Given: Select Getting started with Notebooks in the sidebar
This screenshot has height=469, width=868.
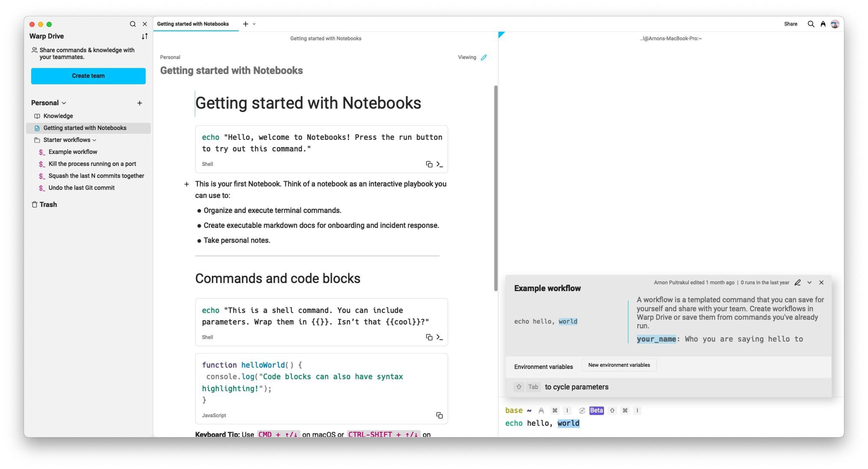Looking at the screenshot, I should point(89,128).
